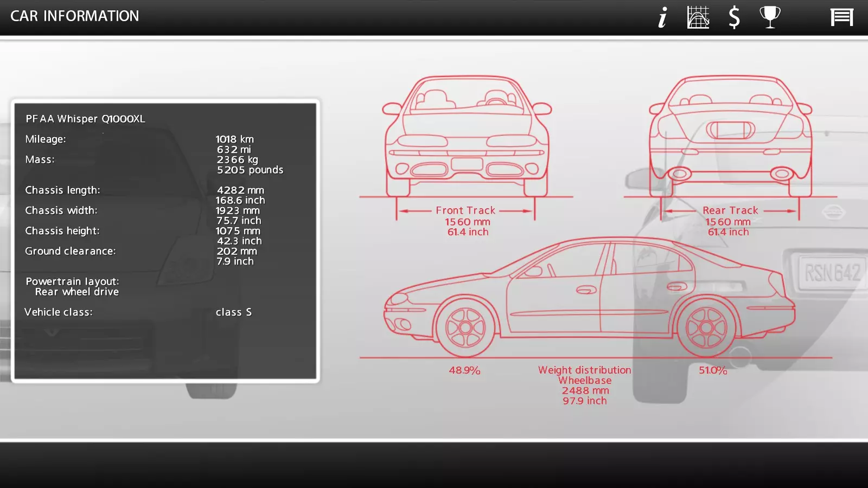868x488 pixels.
Task: Select the Front Track measurement label
Action: tap(465, 210)
